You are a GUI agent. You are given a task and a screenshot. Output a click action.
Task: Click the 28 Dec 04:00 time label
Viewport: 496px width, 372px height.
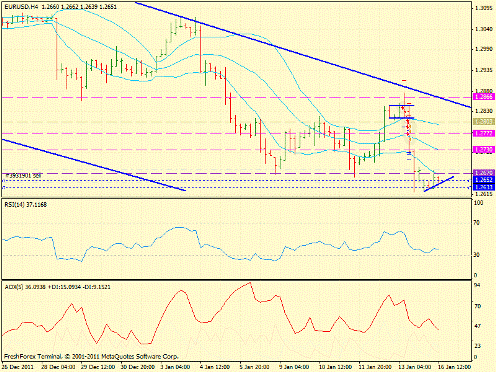point(58,367)
